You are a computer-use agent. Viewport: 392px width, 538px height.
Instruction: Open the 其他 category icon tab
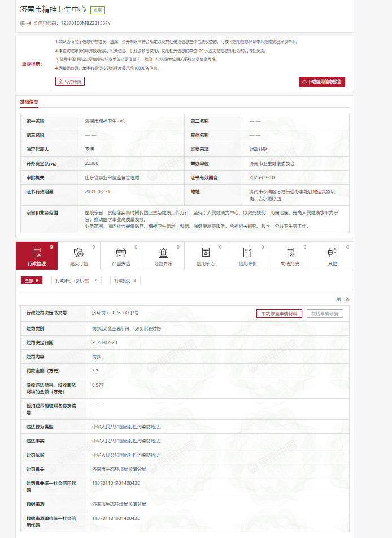[332, 255]
